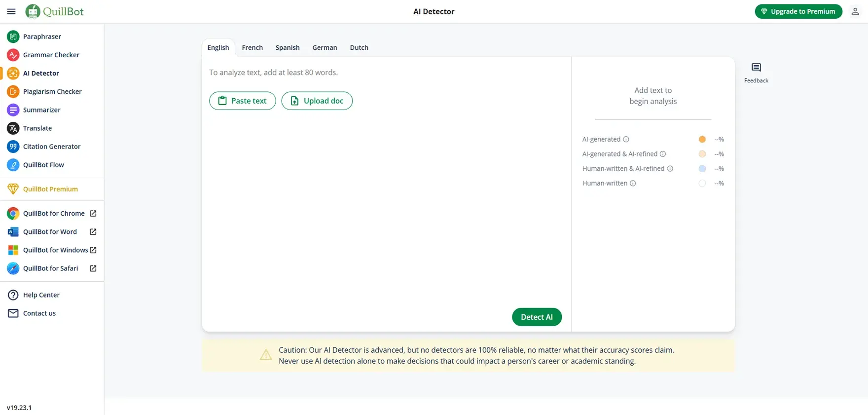Open the Contact us link
Viewport: 868px width, 415px height.
pos(39,313)
